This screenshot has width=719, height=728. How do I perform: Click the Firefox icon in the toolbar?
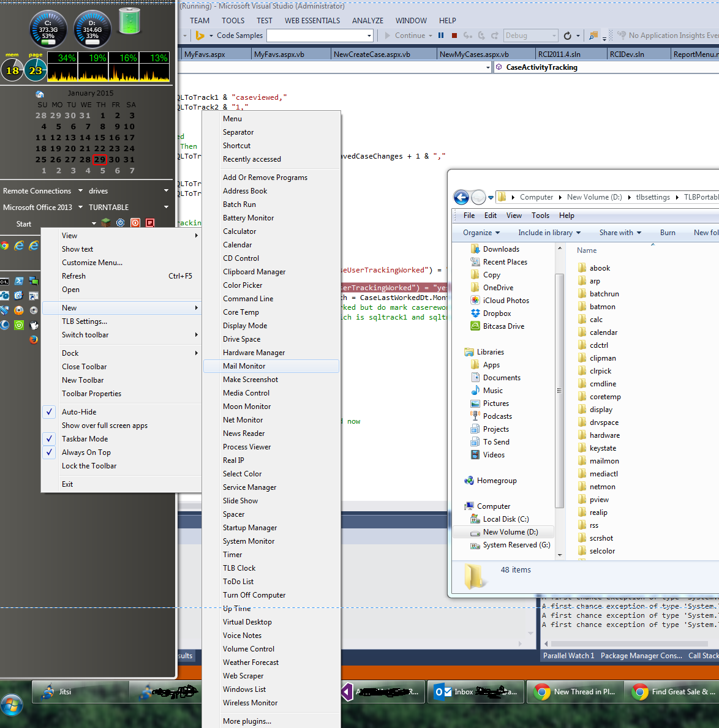tap(34, 339)
